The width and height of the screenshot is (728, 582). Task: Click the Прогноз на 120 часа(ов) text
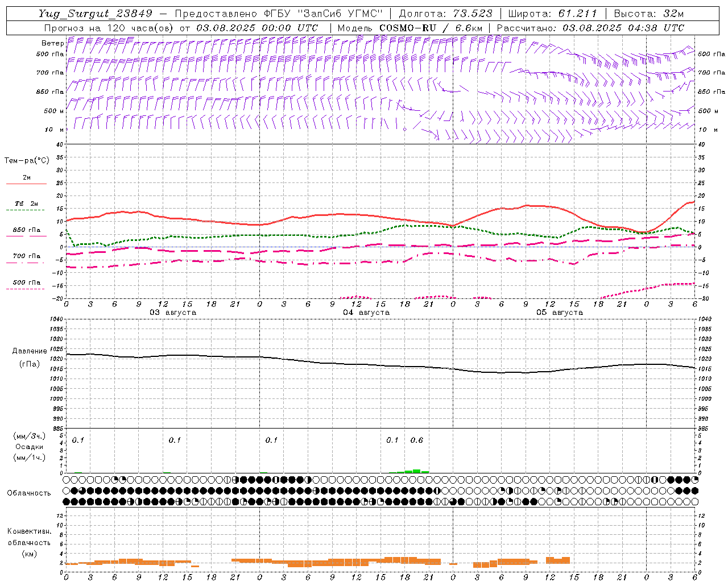(x=109, y=28)
